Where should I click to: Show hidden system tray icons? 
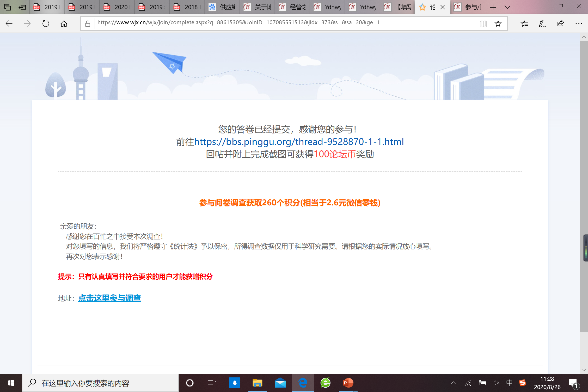tap(453, 383)
